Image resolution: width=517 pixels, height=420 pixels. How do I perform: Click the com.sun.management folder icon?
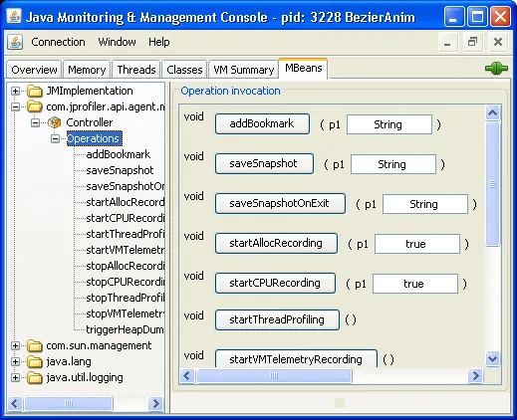[x=35, y=345]
